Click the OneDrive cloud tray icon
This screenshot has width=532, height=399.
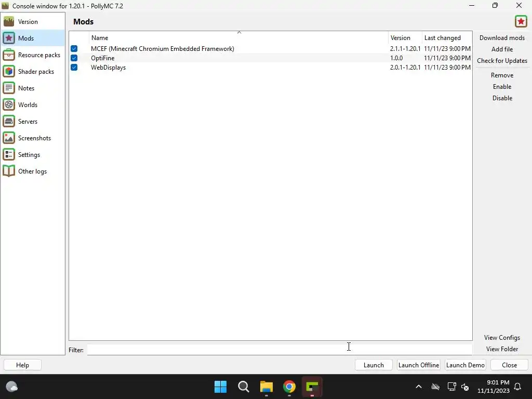coord(435,387)
